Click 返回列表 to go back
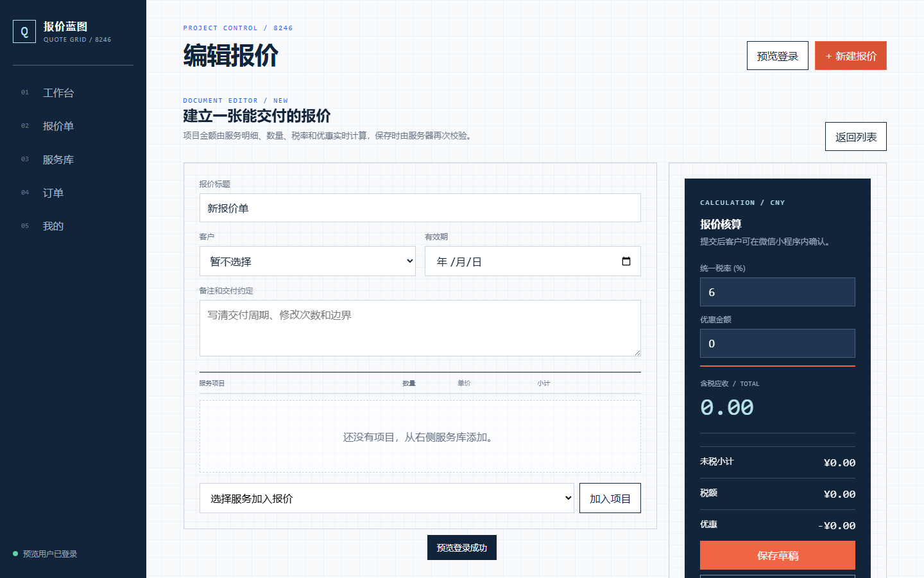This screenshot has height=578, width=924. [856, 137]
